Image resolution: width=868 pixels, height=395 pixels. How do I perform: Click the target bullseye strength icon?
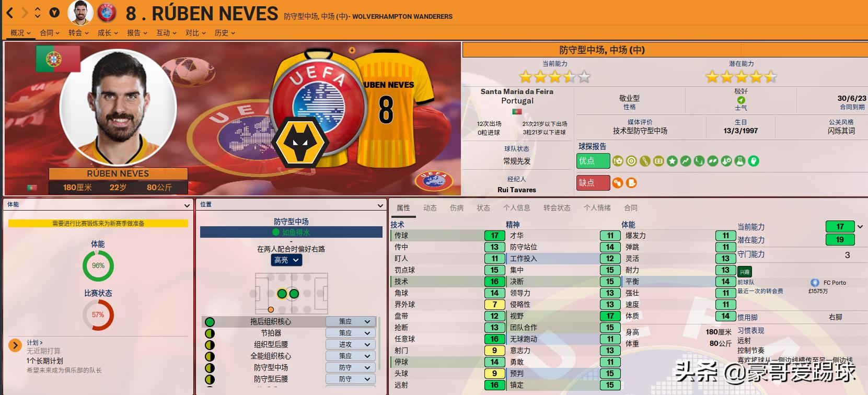pyautogui.click(x=631, y=161)
